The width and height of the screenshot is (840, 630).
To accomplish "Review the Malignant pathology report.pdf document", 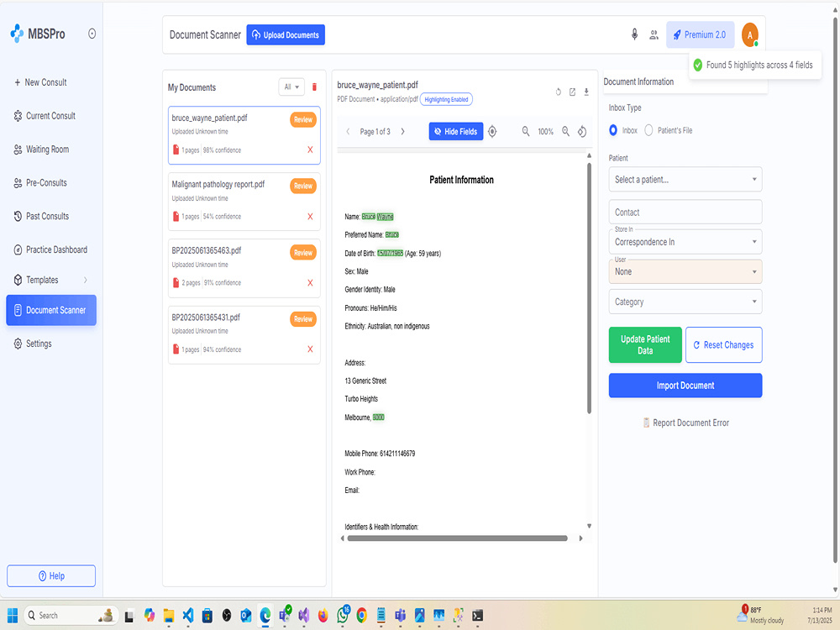I will 303,186.
